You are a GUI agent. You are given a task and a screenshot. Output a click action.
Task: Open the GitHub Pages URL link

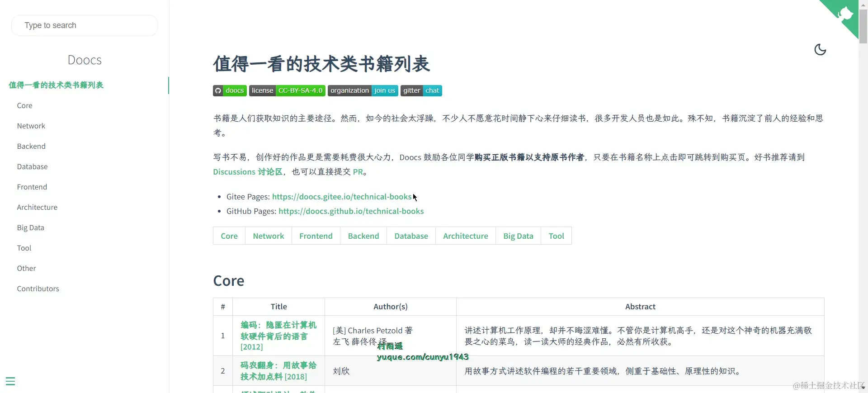(351, 211)
